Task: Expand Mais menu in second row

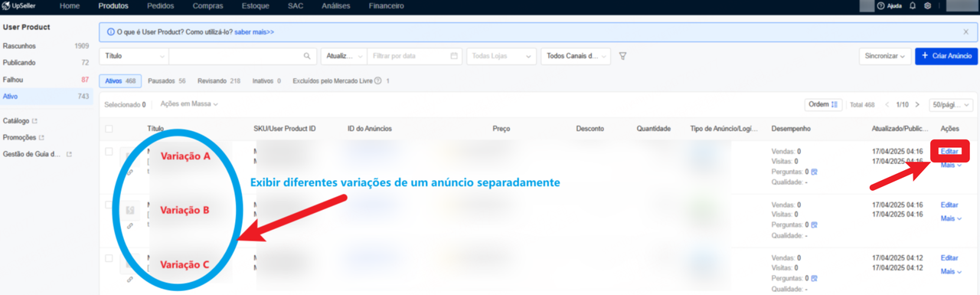Action: [951, 218]
